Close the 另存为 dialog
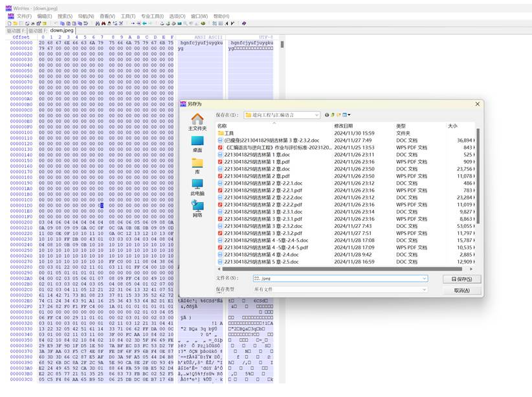Viewport: 532px width, 397px height. click(478, 104)
